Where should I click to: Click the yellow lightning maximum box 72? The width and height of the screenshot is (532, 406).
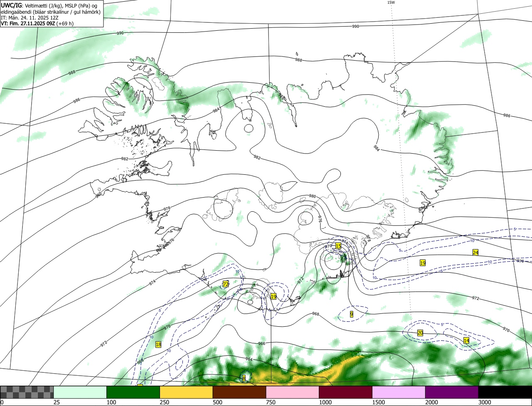(226, 284)
